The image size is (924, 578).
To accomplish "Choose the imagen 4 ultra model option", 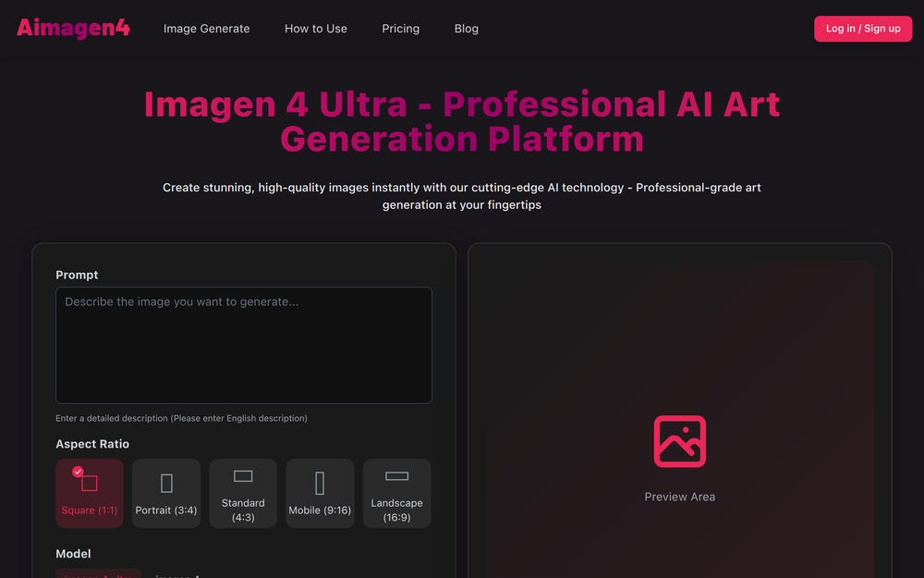I will pyautogui.click(x=99, y=575).
